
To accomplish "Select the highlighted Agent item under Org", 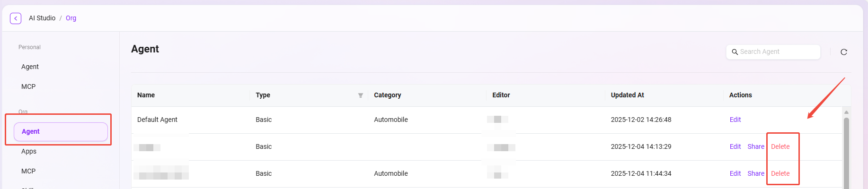I will [61, 131].
